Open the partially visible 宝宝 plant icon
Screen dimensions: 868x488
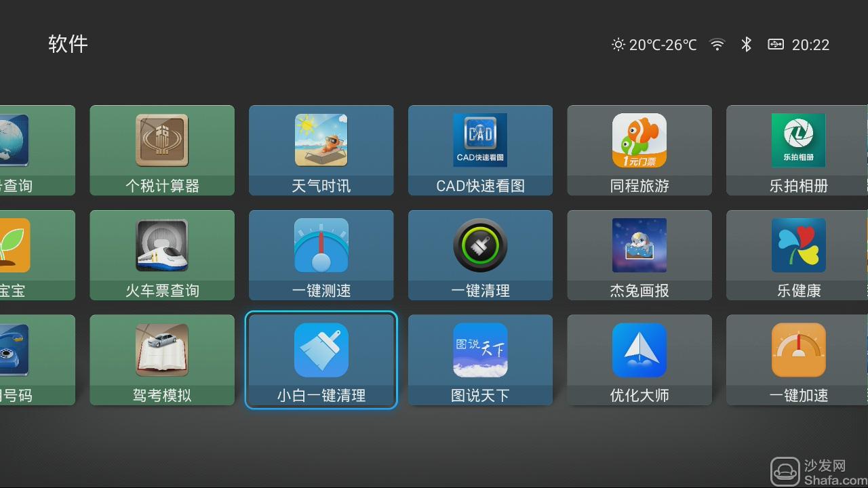point(15,245)
